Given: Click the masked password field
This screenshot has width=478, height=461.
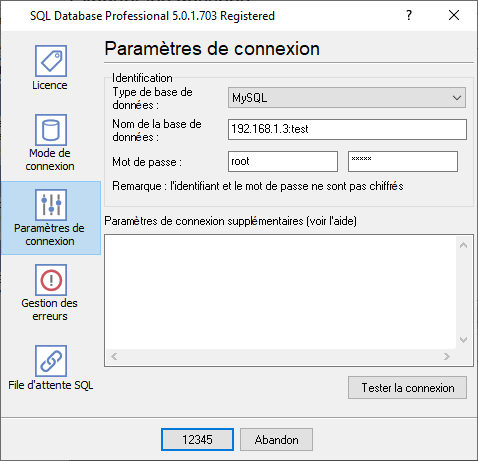Looking at the screenshot, I should pyautogui.click(x=403, y=162).
